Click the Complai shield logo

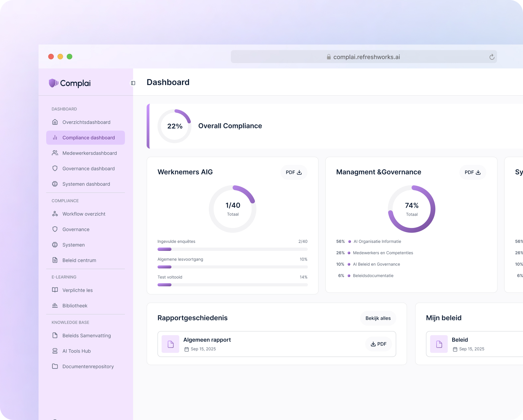(53, 83)
